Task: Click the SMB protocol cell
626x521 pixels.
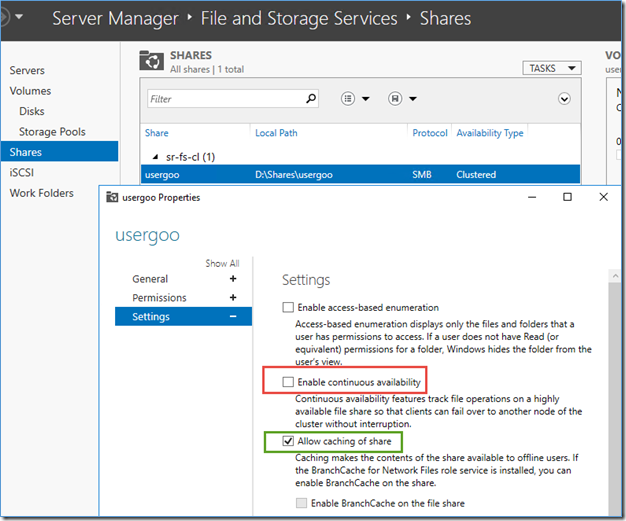Action: (x=422, y=174)
